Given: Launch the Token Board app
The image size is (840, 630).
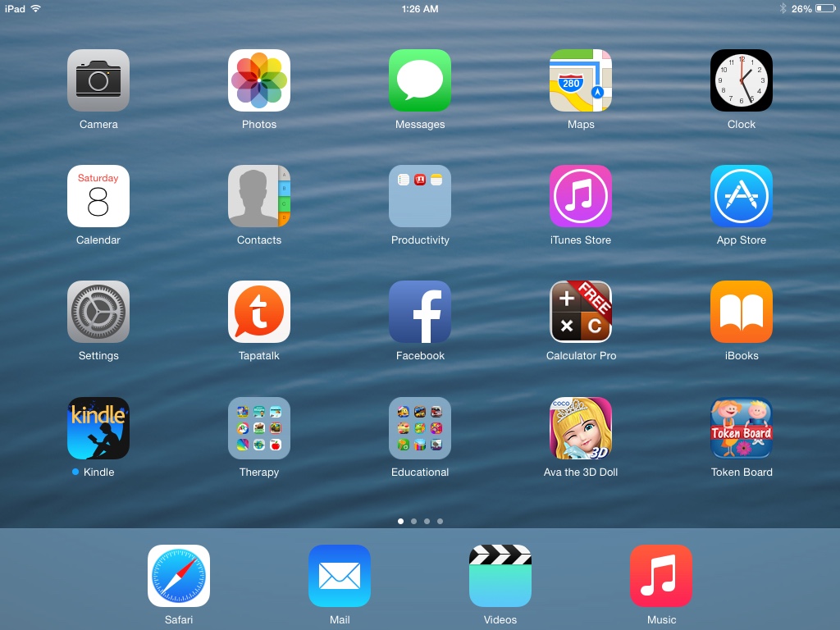Looking at the screenshot, I should (x=742, y=428).
